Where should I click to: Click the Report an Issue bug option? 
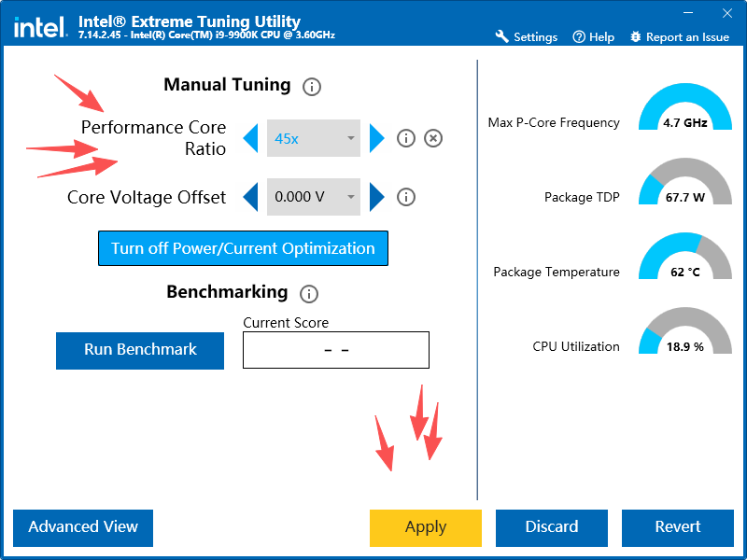[x=680, y=37]
